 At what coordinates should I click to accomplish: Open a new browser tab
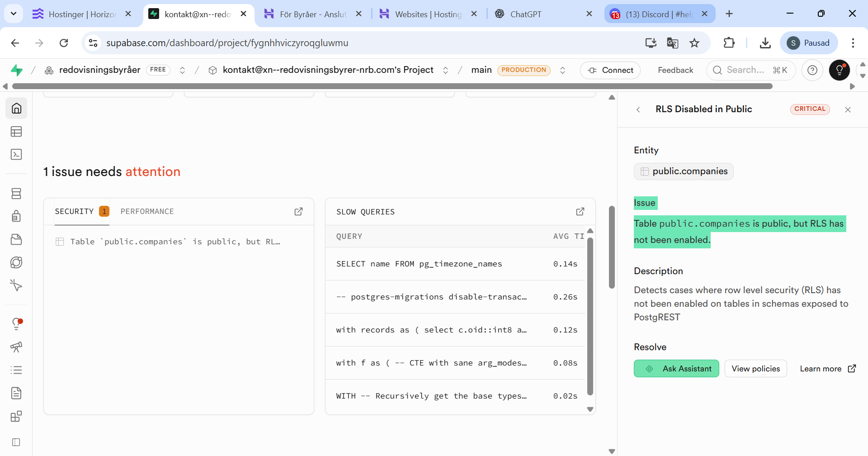pyautogui.click(x=729, y=14)
